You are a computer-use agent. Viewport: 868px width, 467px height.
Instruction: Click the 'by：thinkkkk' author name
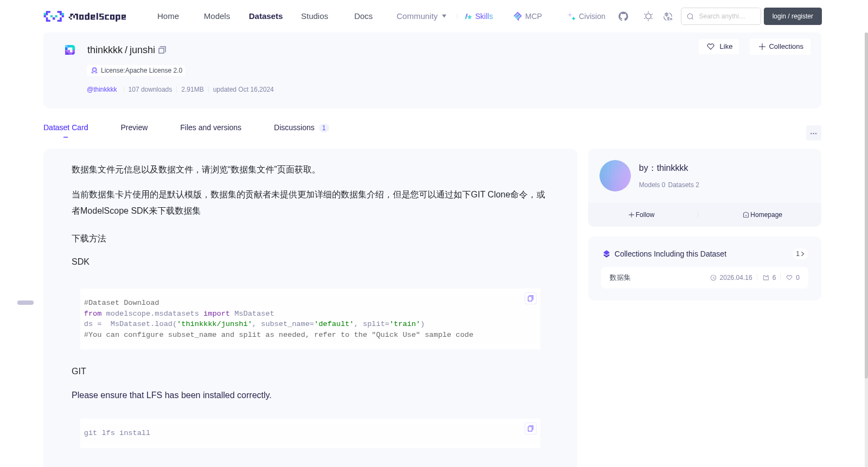pos(663,168)
